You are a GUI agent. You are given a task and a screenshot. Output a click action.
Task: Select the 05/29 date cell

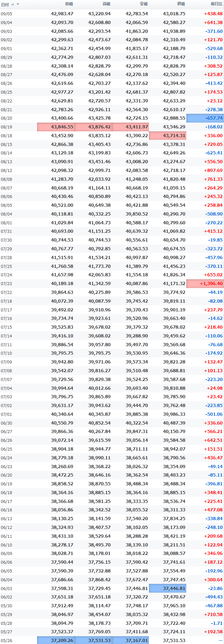(7, 615)
